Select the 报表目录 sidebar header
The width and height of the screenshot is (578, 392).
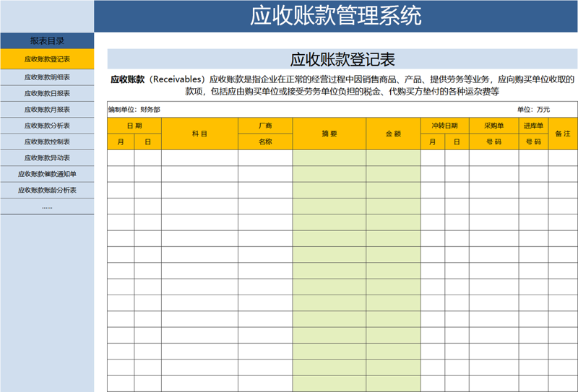47,41
